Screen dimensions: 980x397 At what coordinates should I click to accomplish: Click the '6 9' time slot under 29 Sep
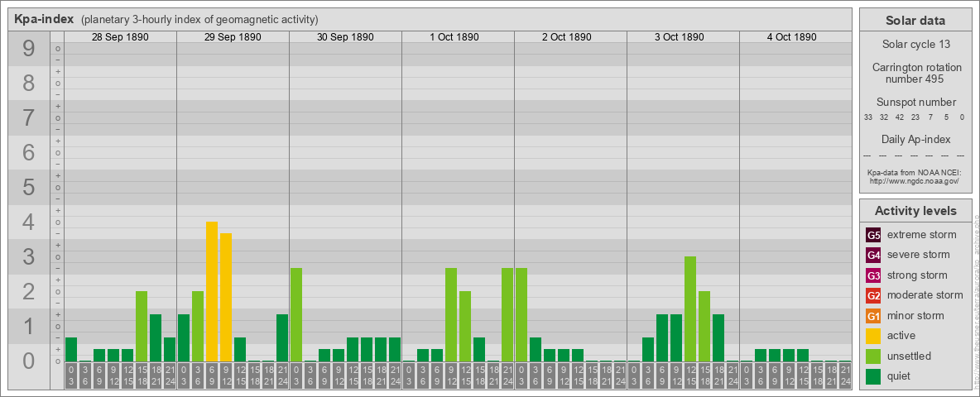[x=212, y=376]
